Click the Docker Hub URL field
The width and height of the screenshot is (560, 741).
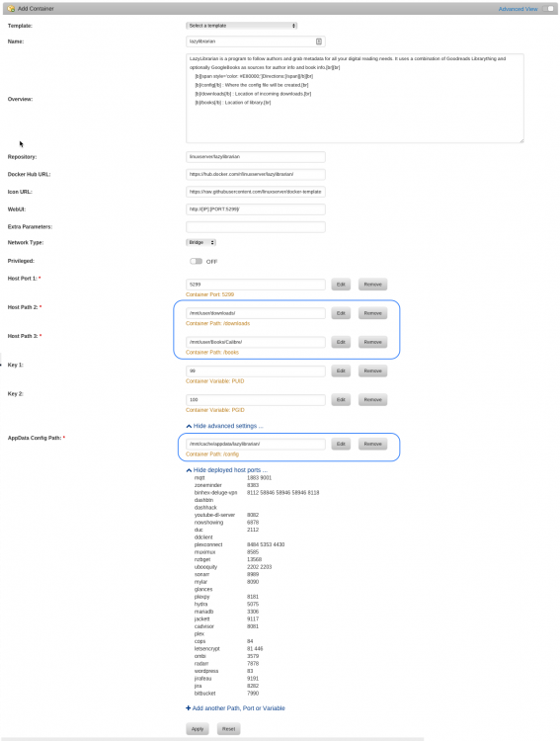point(255,174)
